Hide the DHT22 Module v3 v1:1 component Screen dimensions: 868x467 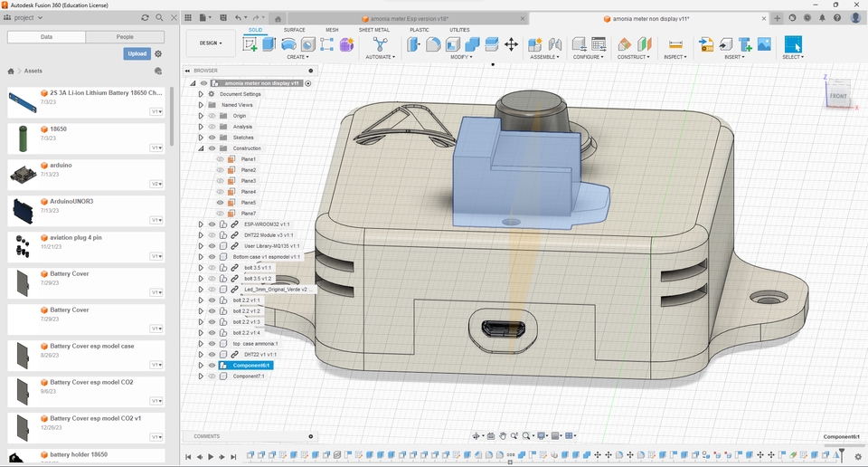click(x=212, y=235)
